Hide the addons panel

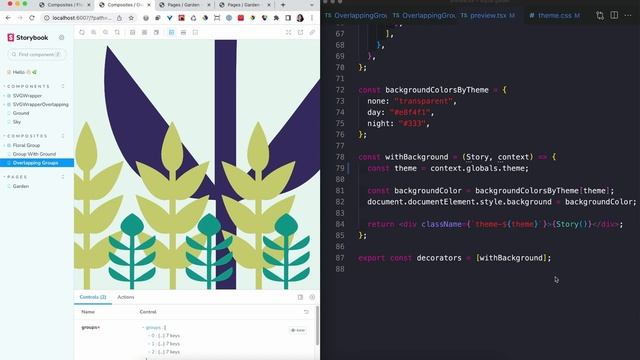(312, 297)
